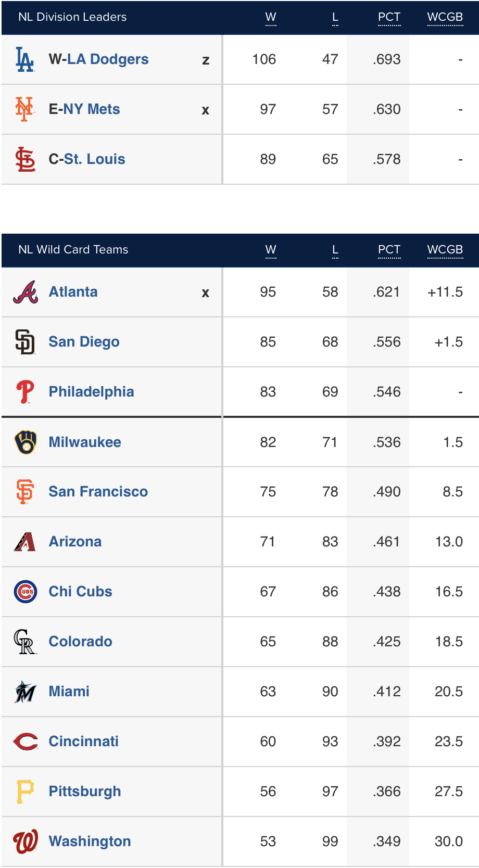Click the W column header in Division Leaders

click(271, 17)
